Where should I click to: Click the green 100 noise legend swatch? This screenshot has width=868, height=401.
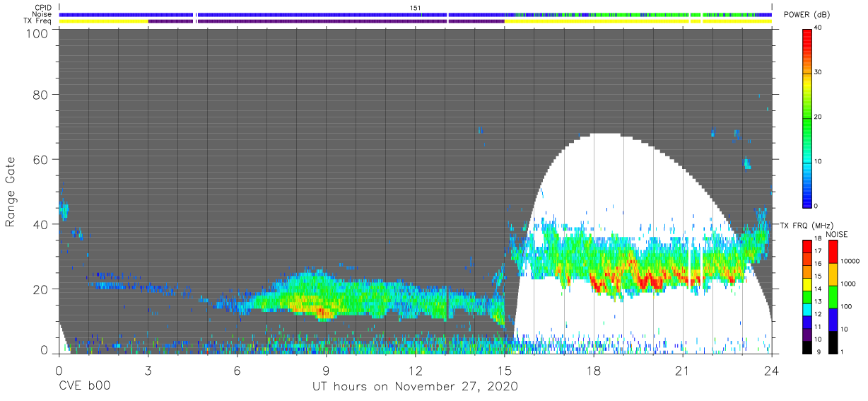833,296
